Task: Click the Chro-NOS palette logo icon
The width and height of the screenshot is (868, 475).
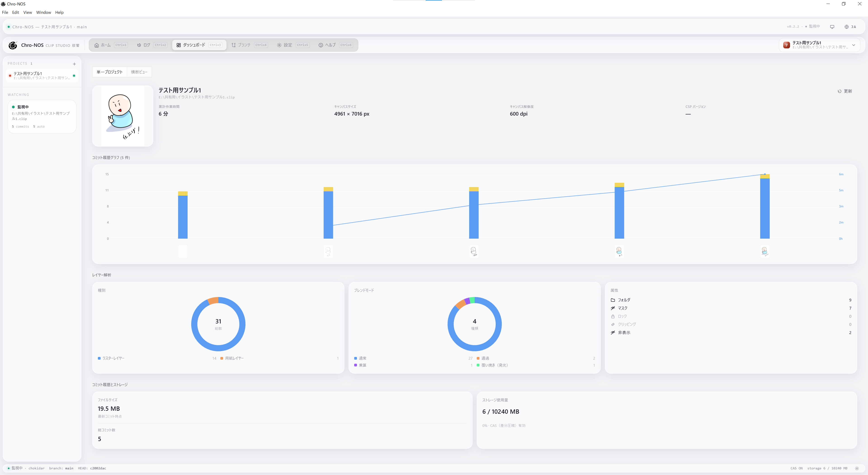Action: pyautogui.click(x=13, y=45)
